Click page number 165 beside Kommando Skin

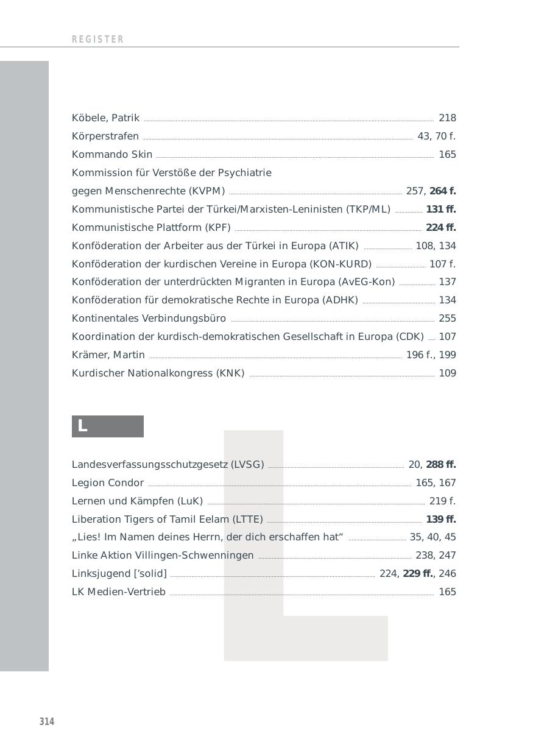tap(447, 155)
